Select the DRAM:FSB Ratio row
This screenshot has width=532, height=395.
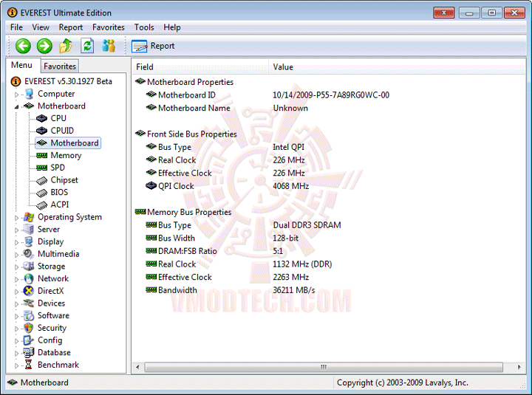(214, 251)
